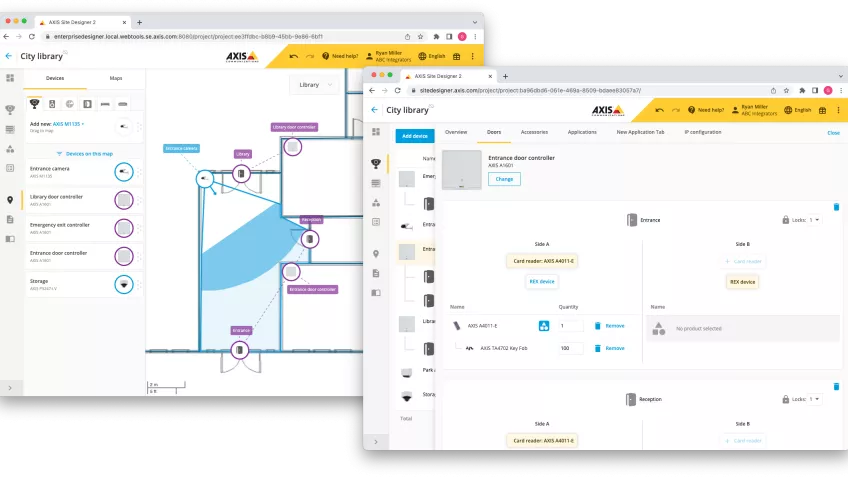Click the quantity field for AXIS A4011-E
848x477 pixels.
[570, 325]
